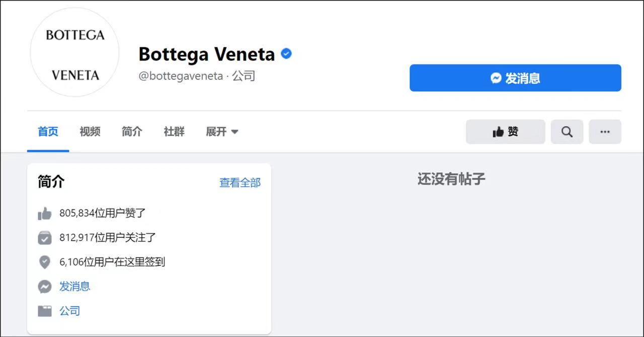This screenshot has width=644, height=337.
Task: Click the Bottega Veneta profile logo
Action: (x=74, y=52)
